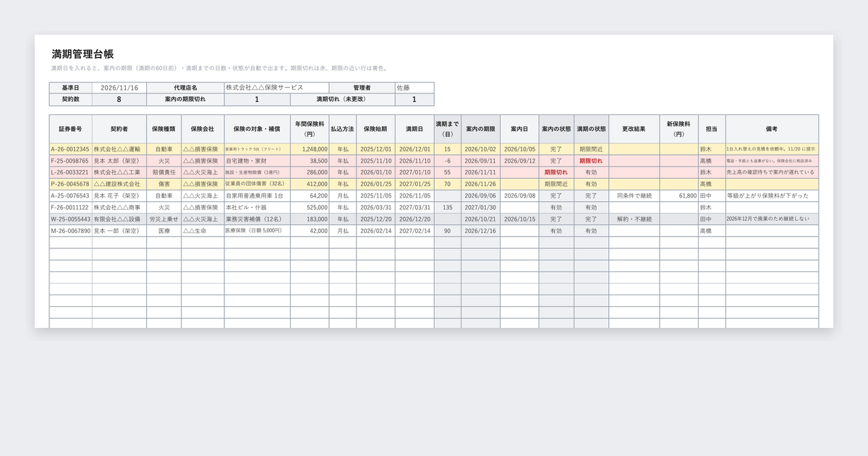
Task: Select the annual premium 1,248,000
Action: 310,149
